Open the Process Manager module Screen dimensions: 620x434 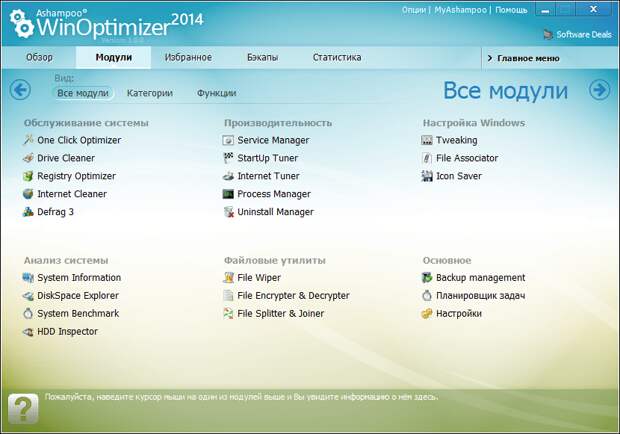(x=274, y=194)
